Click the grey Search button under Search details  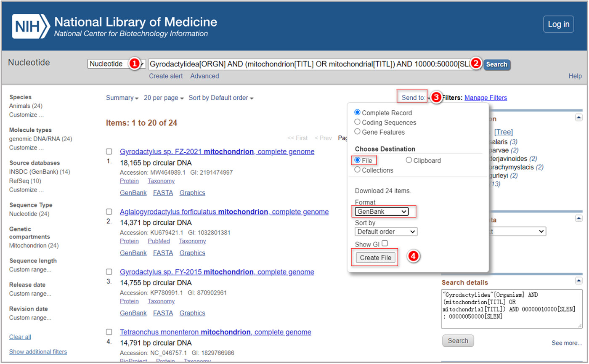(458, 341)
